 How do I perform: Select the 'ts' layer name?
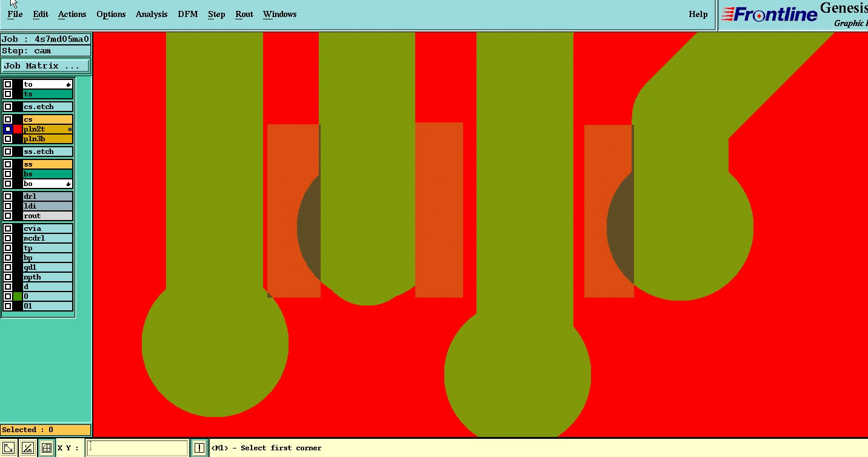pos(47,94)
